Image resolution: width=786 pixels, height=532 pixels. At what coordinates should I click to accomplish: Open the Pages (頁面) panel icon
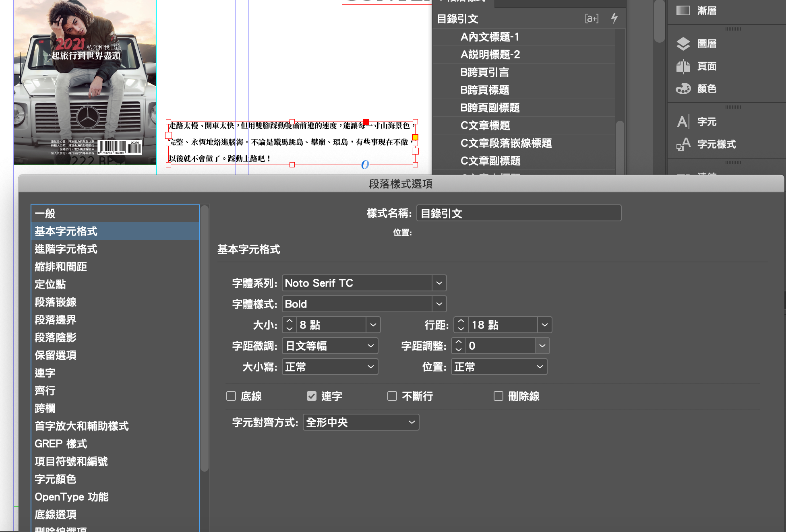click(x=683, y=66)
